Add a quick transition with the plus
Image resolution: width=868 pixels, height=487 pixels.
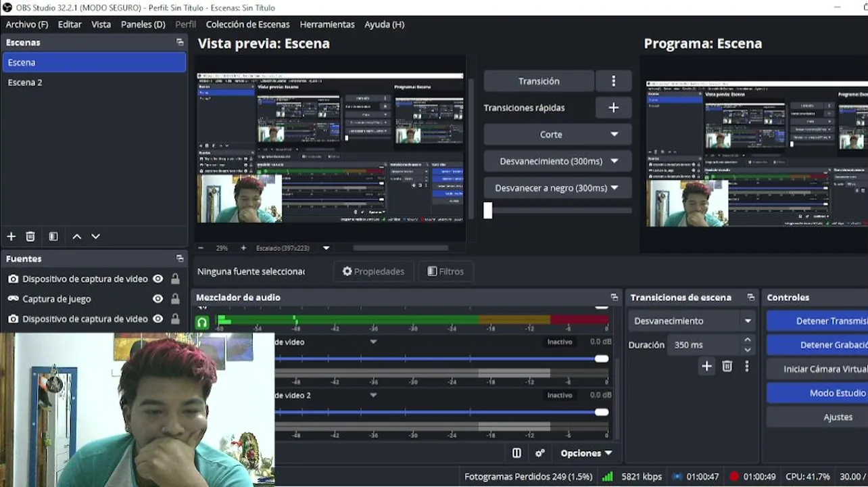click(614, 108)
